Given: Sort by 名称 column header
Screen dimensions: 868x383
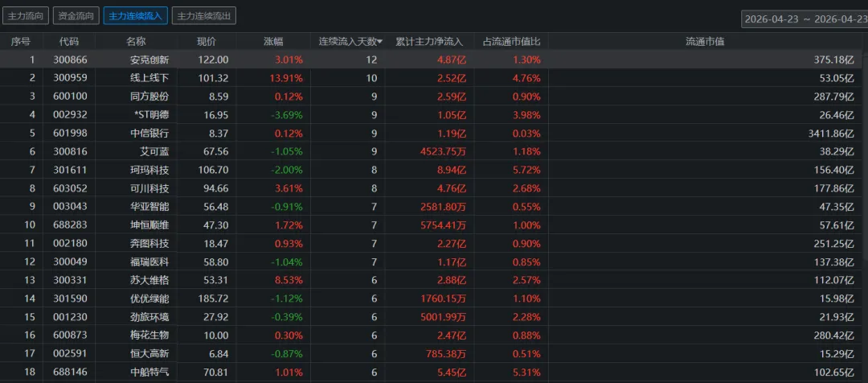Looking at the screenshot, I should pos(136,42).
